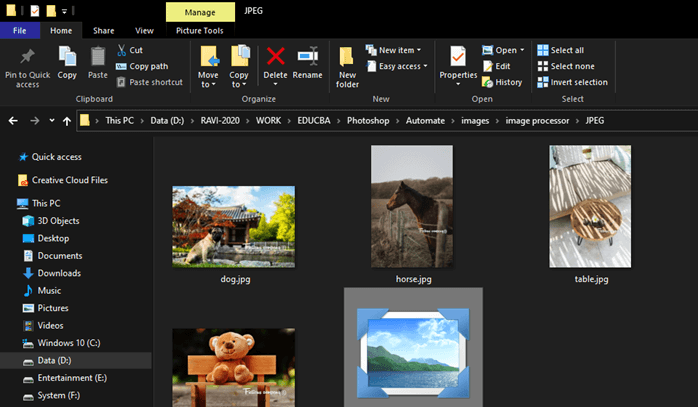Click the Invert selection icon
This screenshot has height=407, width=698.
pyautogui.click(x=543, y=82)
